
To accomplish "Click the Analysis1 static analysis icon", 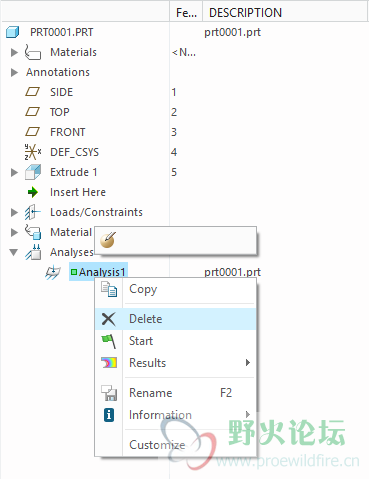I will [53, 272].
